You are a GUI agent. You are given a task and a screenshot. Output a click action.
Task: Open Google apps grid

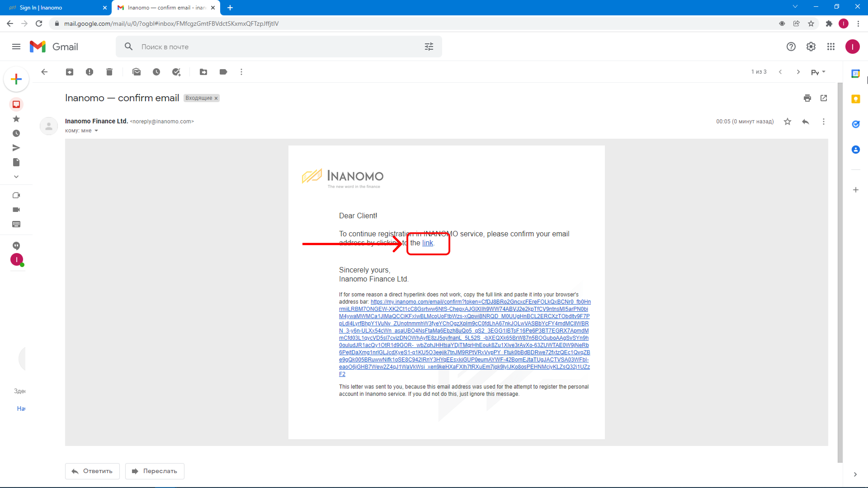831,47
